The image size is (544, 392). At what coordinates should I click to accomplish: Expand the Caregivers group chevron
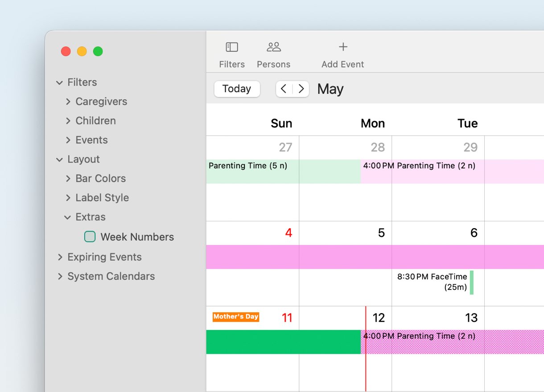(68, 102)
